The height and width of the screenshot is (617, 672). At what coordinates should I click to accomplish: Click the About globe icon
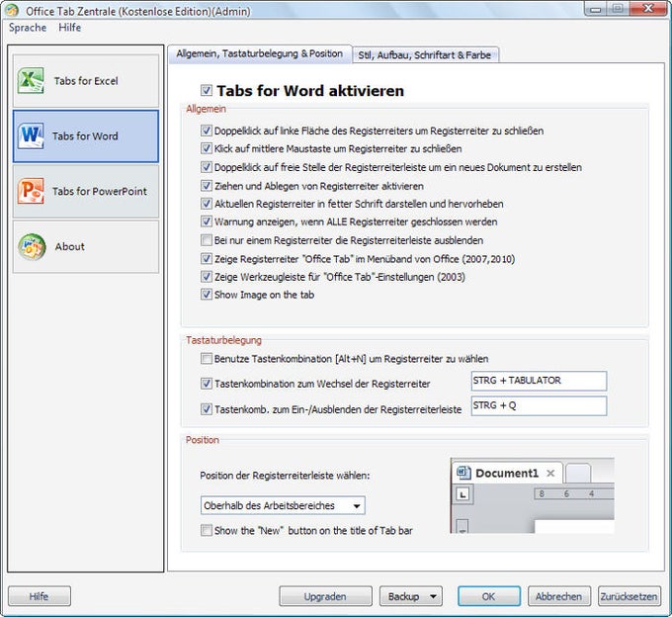pyautogui.click(x=32, y=246)
